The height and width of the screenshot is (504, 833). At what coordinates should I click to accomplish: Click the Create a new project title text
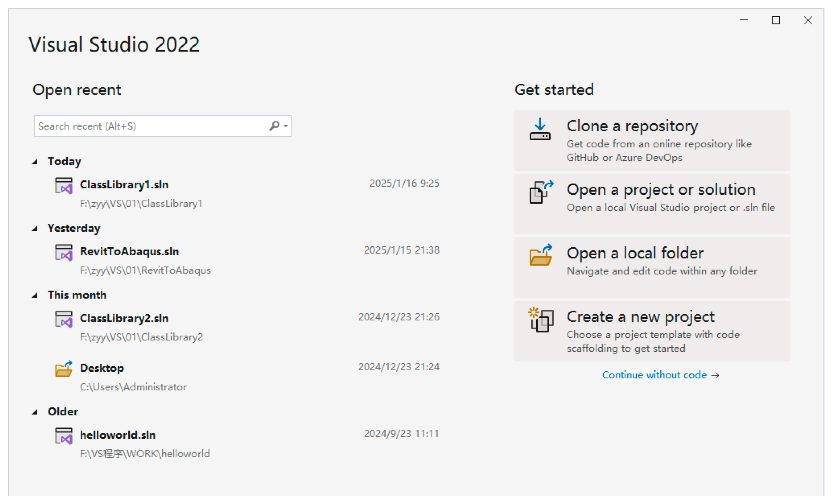640,317
